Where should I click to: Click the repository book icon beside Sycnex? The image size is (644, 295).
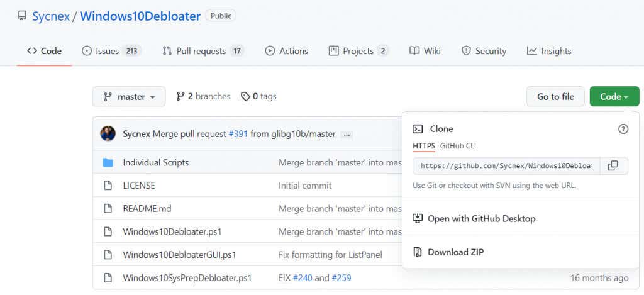point(22,16)
